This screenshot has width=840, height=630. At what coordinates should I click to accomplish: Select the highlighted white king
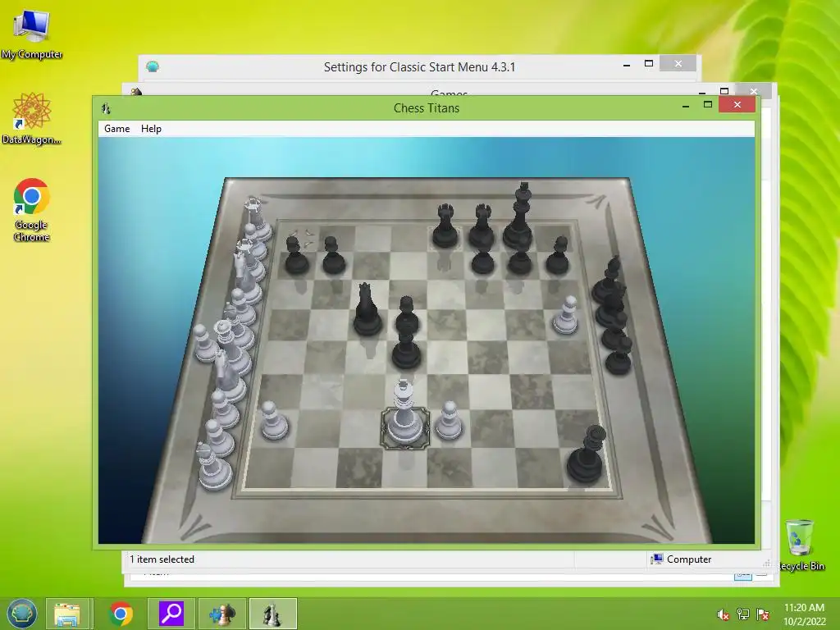404,413
